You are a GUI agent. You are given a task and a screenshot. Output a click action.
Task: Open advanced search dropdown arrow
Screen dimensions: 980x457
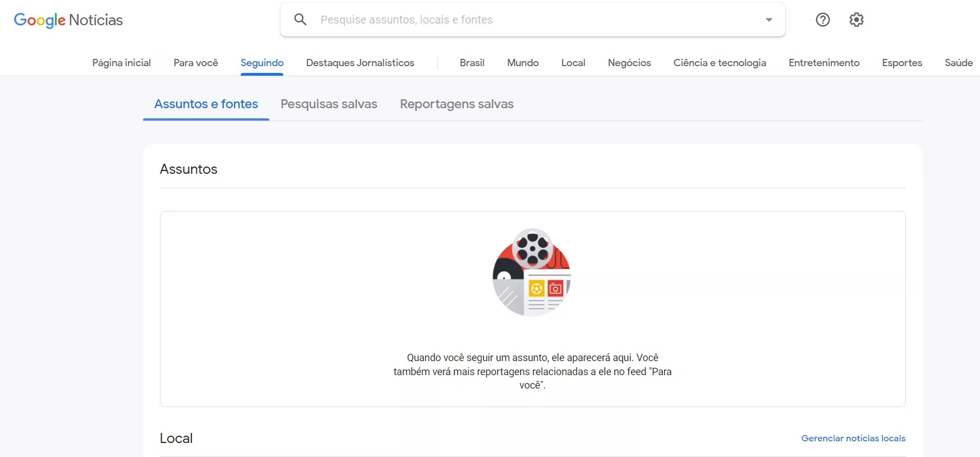(x=769, y=20)
